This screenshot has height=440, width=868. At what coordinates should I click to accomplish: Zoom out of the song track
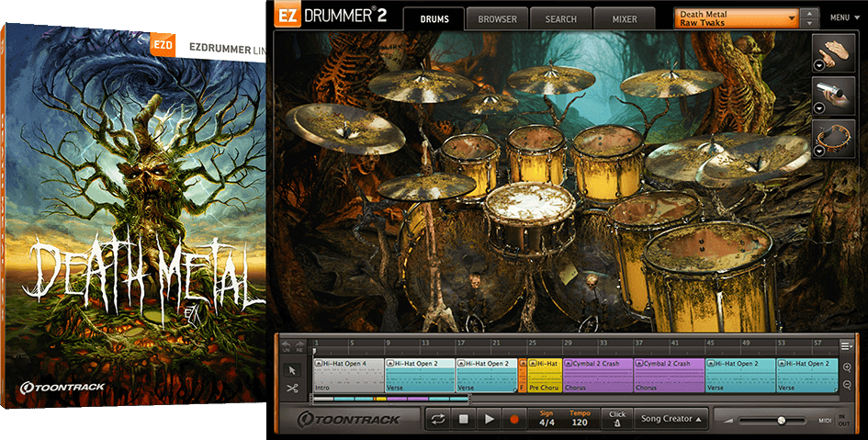847,385
